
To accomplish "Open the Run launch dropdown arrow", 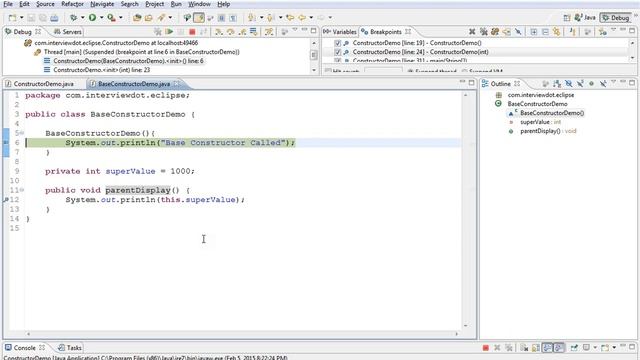I will tap(101, 18).
